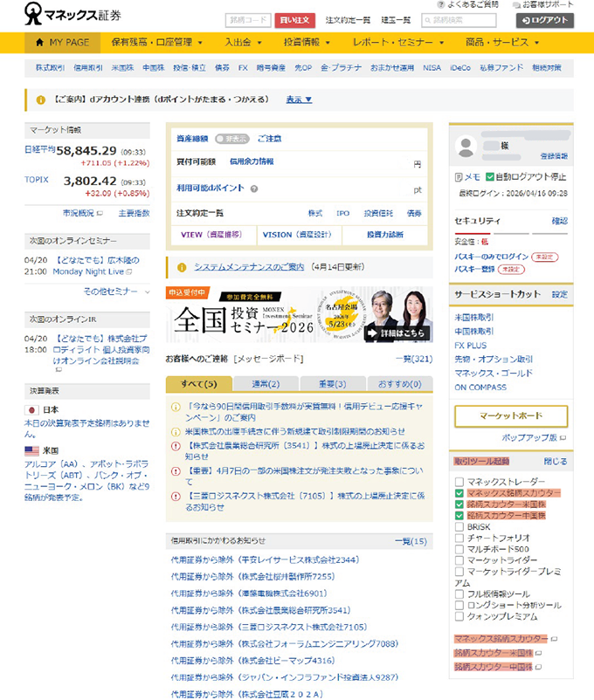Image resolution: width=594 pixels, height=700 pixels.
Task: Click the popup icon next to 市況概況
Action: (100, 213)
